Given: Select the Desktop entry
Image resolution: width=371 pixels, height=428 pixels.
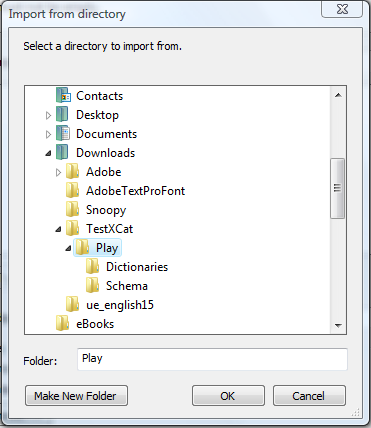Looking at the screenshot, I should point(97,115).
